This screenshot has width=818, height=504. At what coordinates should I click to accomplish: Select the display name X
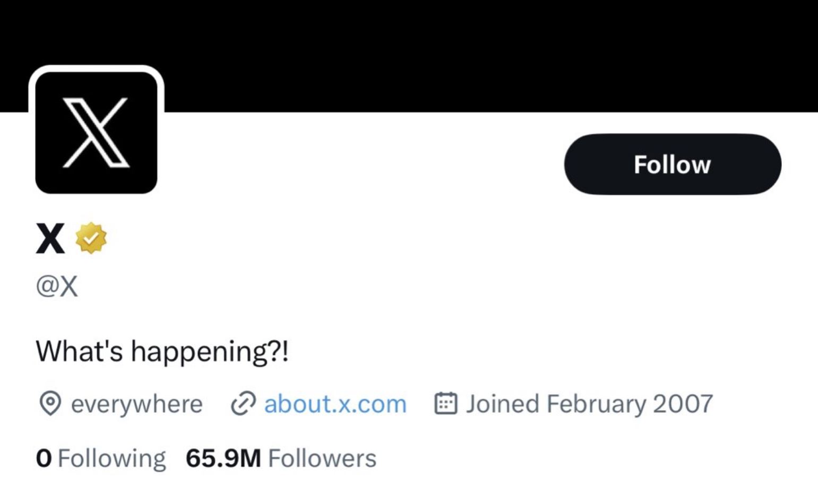coord(49,238)
